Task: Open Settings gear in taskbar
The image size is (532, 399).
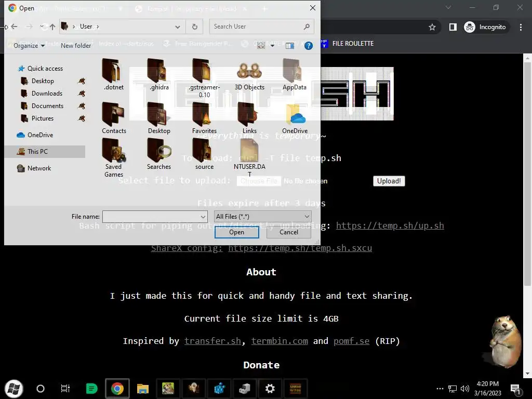Action: coord(270,389)
